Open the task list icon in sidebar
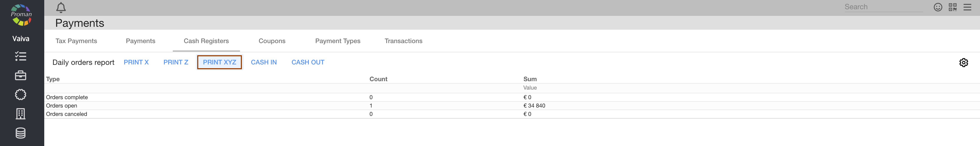Image resolution: width=980 pixels, height=146 pixels. tap(20, 56)
